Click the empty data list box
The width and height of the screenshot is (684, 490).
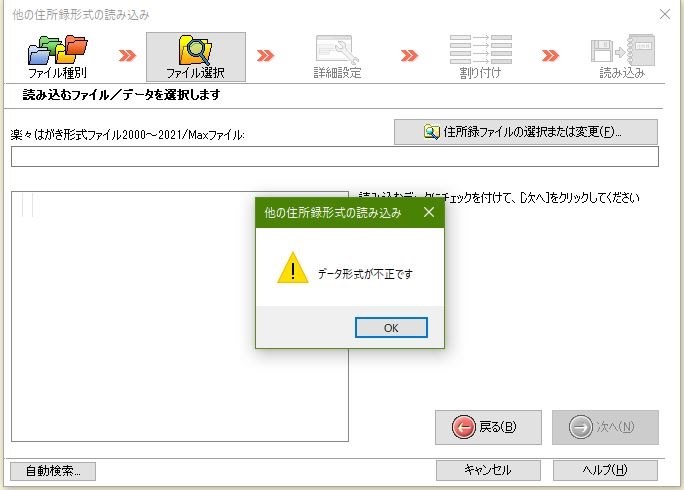(x=180, y=316)
